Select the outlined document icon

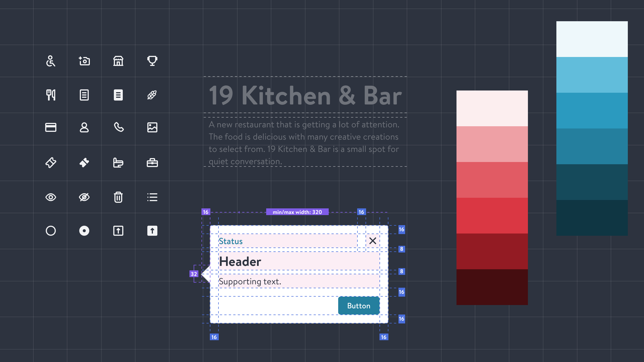click(84, 95)
